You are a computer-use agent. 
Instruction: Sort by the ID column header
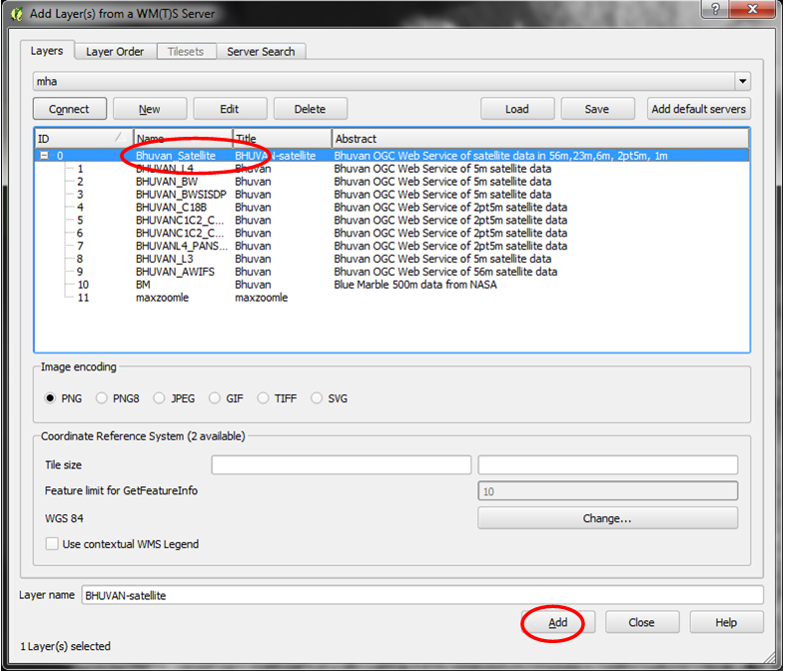(x=84, y=139)
